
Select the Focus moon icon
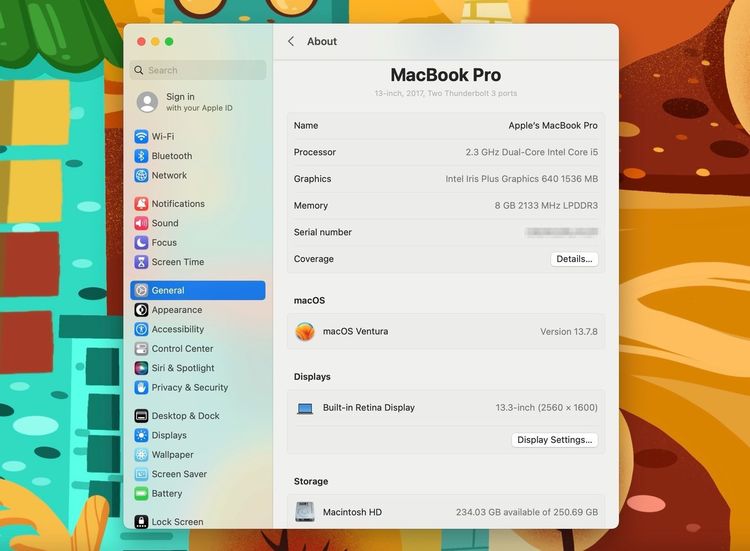(141, 242)
